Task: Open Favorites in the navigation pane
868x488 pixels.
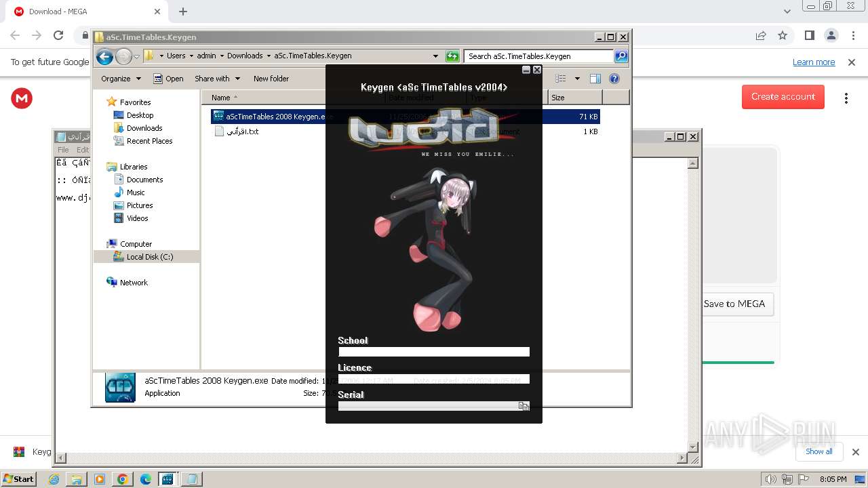Action: [x=135, y=102]
